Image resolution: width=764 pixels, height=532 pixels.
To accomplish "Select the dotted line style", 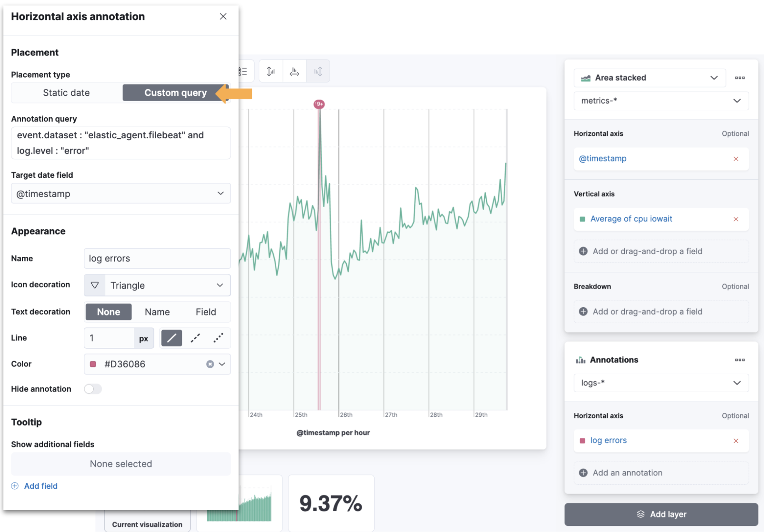I will click(x=218, y=338).
